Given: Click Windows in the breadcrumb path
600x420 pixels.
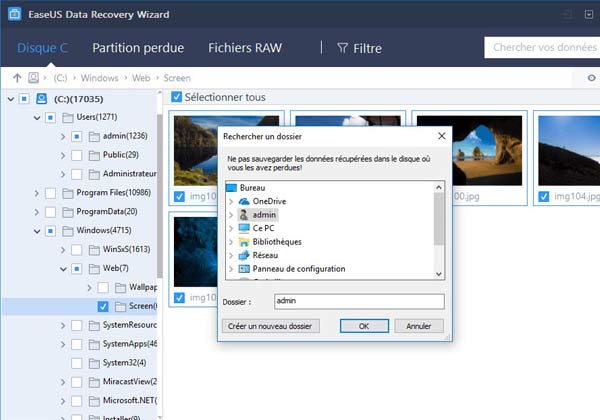Looking at the screenshot, I should pyautogui.click(x=99, y=78).
